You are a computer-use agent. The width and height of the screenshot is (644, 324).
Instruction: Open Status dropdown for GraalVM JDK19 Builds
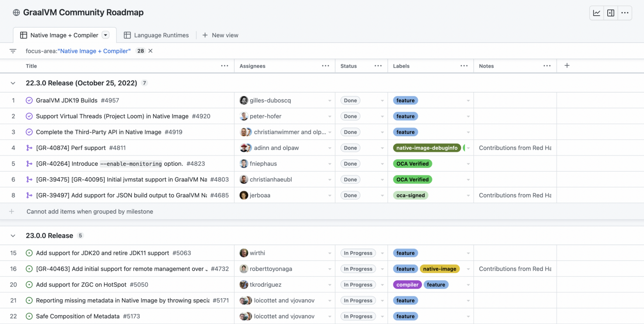click(382, 101)
